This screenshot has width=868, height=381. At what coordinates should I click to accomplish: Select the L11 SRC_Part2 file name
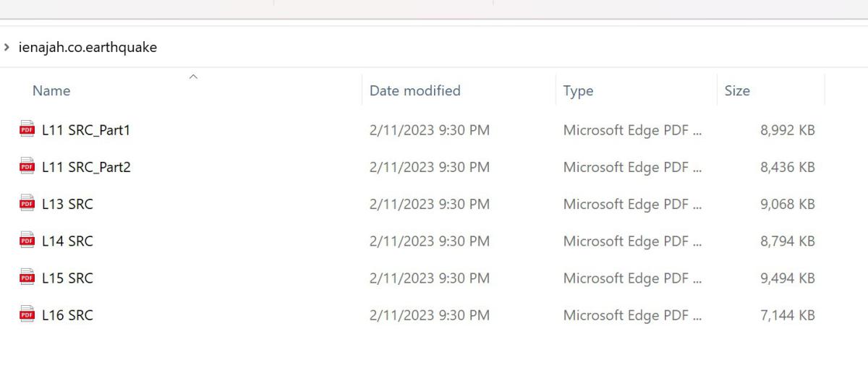86,167
